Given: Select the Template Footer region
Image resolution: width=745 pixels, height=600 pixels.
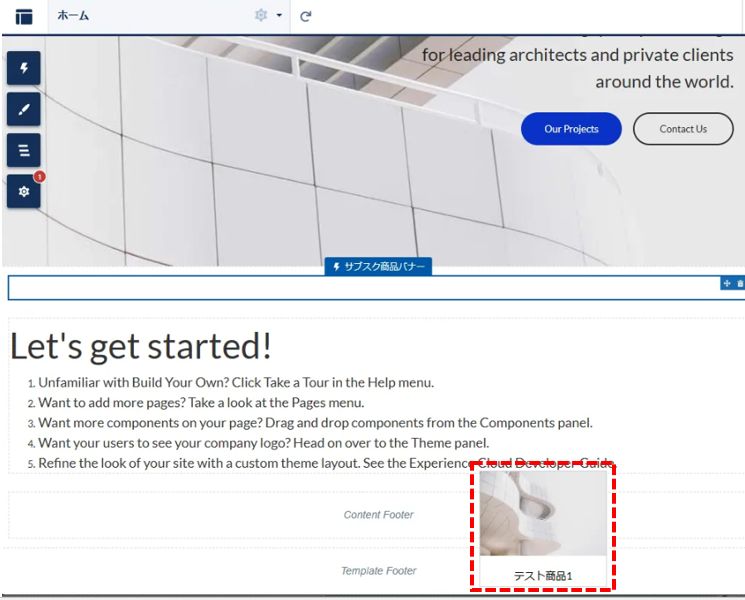Looking at the screenshot, I should [240, 571].
